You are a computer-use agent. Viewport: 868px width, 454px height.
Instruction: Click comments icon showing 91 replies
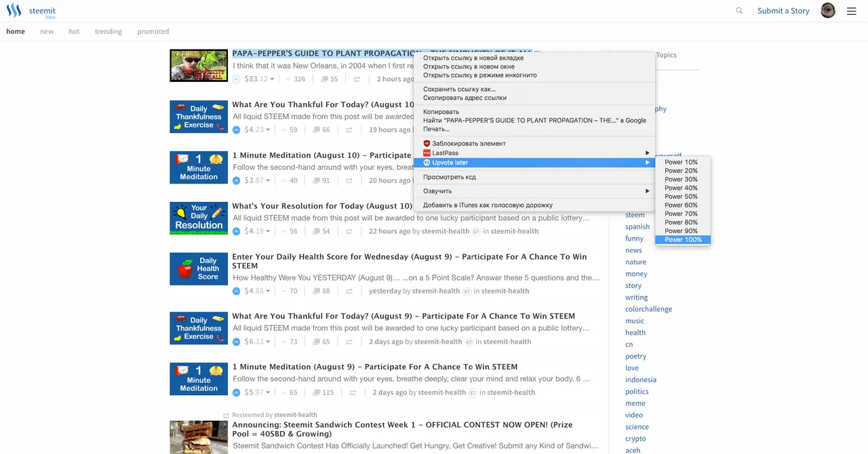[x=317, y=181]
